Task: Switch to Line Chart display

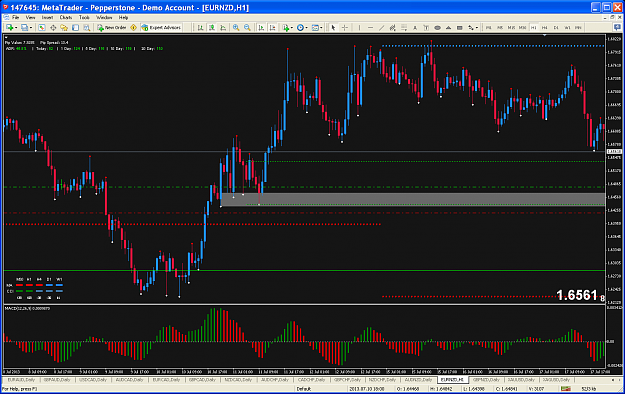Action: (223, 28)
